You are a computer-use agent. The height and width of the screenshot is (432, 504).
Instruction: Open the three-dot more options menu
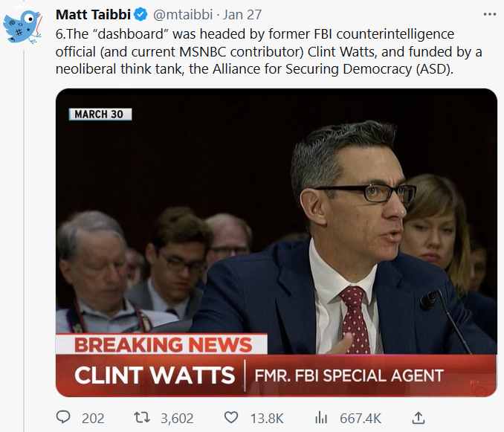(x=488, y=14)
